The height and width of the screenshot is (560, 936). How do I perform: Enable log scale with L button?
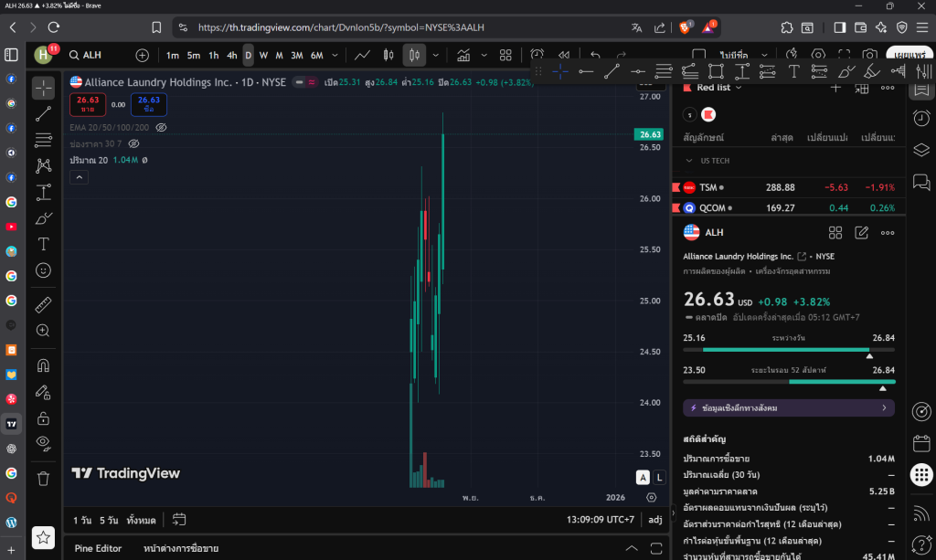[x=659, y=477]
